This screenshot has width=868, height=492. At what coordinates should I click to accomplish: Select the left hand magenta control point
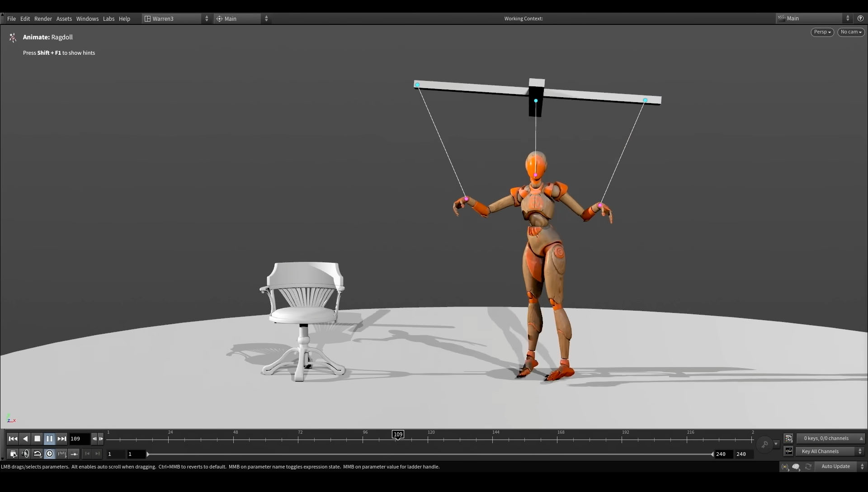tap(466, 199)
